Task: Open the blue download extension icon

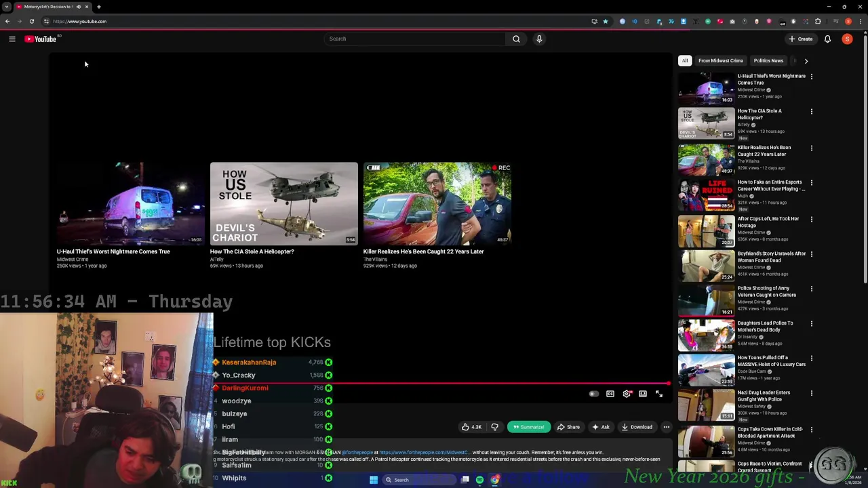Action: (683, 22)
